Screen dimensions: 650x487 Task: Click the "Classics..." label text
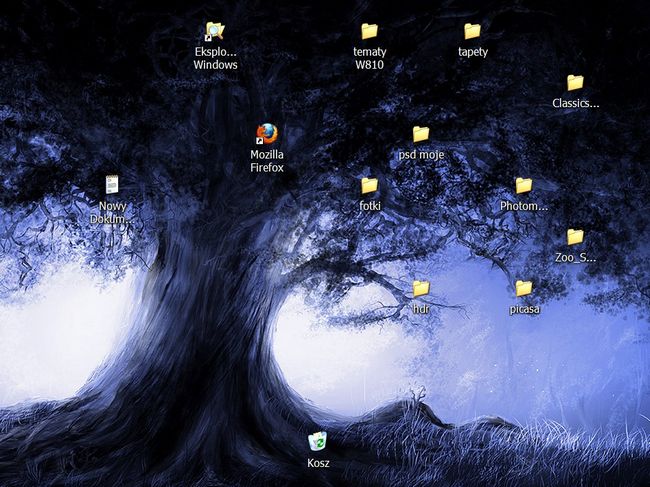coord(575,103)
